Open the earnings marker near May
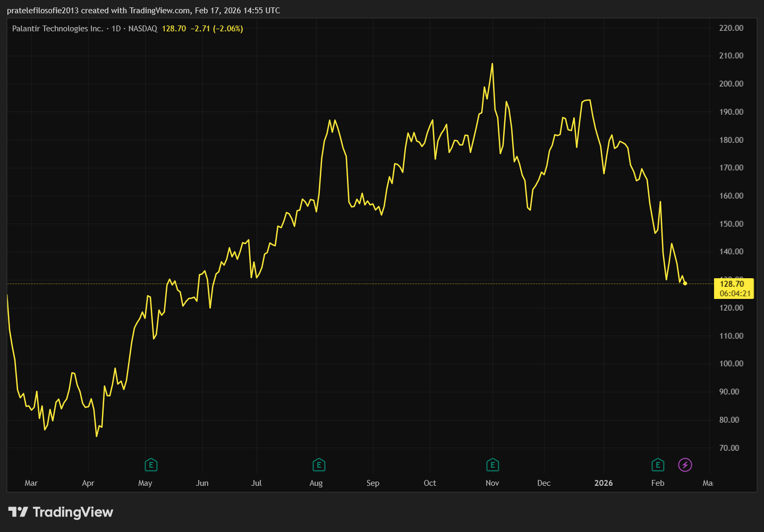 [x=151, y=465]
